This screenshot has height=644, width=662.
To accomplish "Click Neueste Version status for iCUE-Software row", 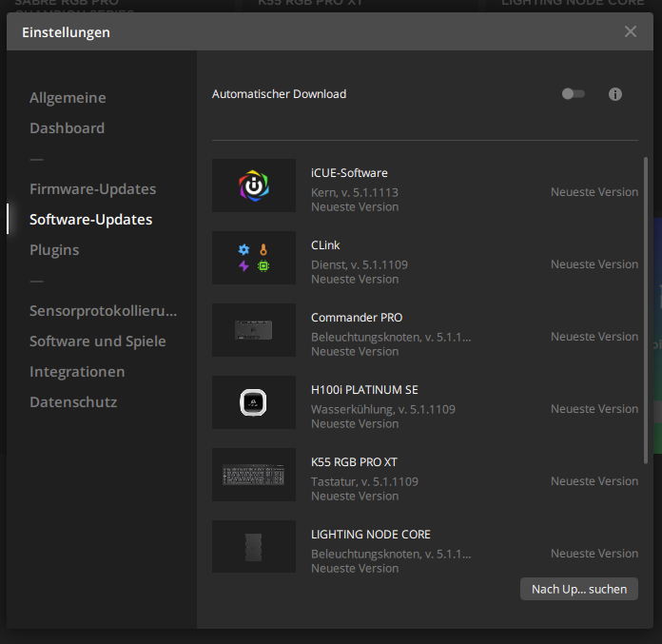I will tap(594, 192).
